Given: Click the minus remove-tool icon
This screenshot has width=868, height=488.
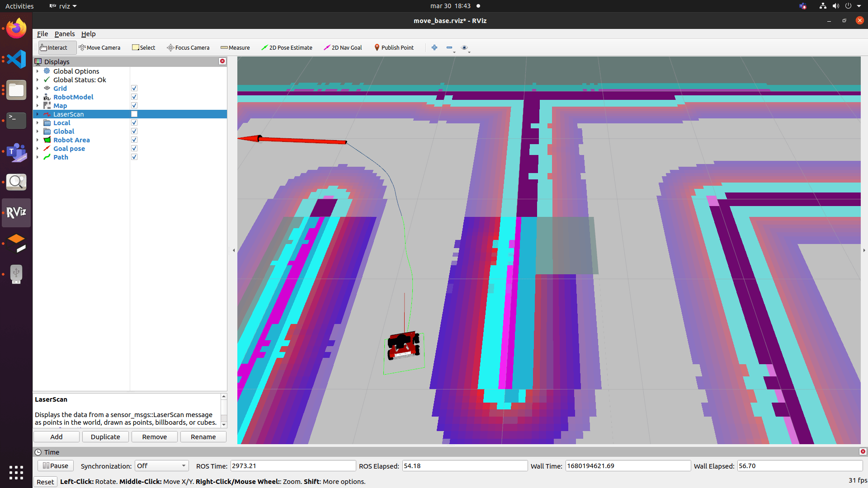Looking at the screenshot, I should [449, 47].
